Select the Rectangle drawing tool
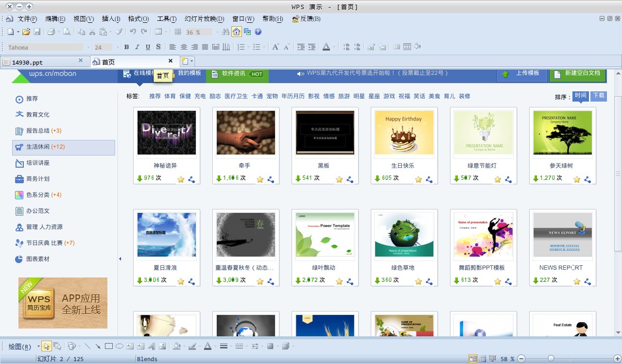This screenshot has height=364, width=622. tap(109, 346)
